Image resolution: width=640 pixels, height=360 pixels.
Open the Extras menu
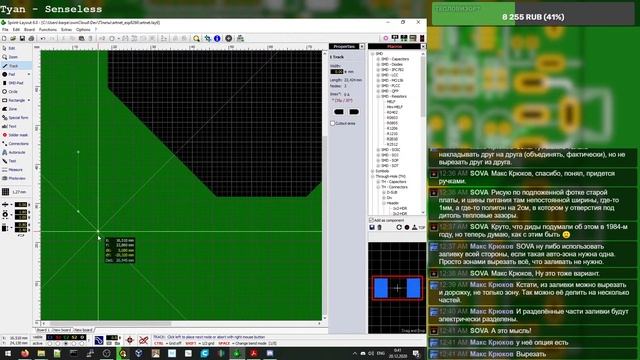tap(67, 30)
